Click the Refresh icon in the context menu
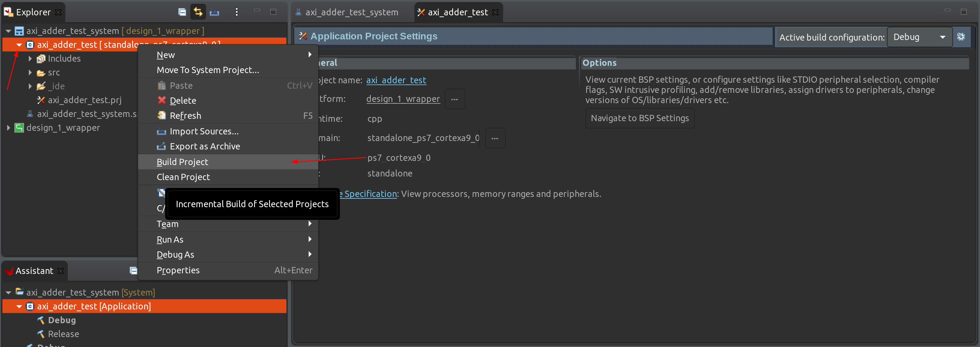 point(161,115)
